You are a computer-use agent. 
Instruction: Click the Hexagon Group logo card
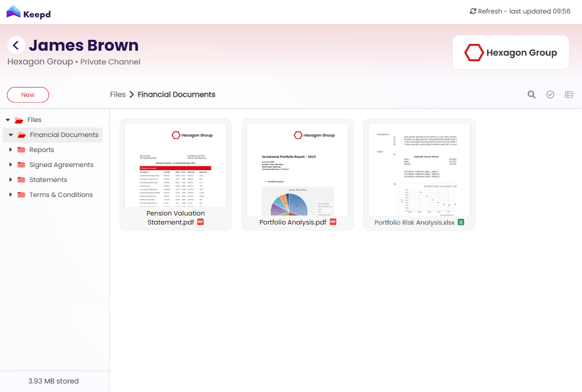(510, 52)
